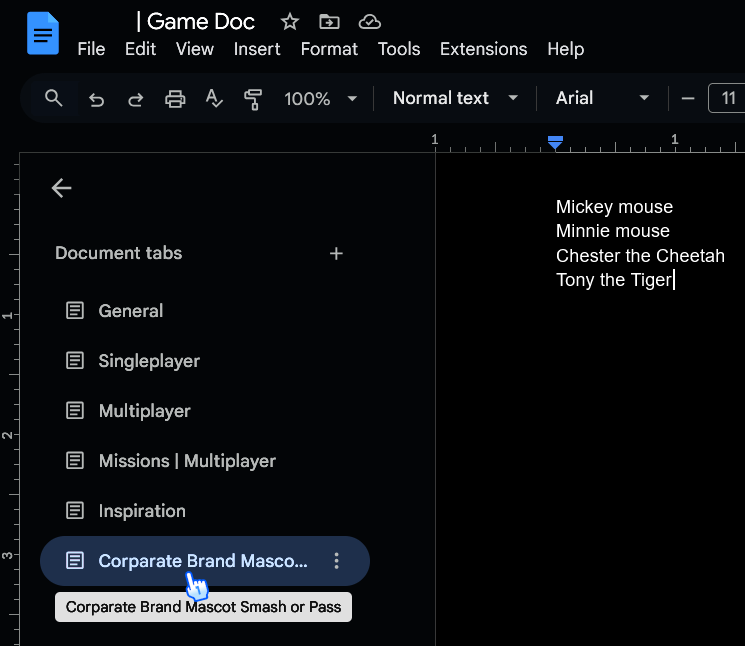
Task: Click the move to folder icon
Action: point(329,22)
